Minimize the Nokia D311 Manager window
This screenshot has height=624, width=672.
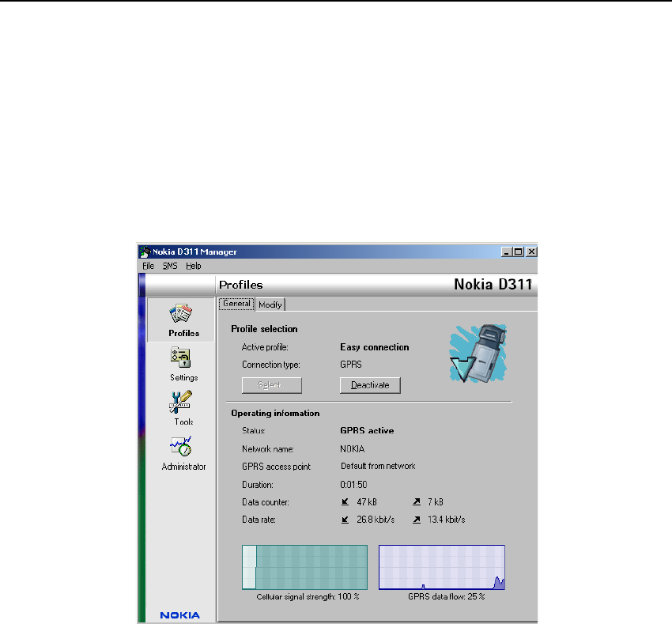pyautogui.click(x=507, y=251)
